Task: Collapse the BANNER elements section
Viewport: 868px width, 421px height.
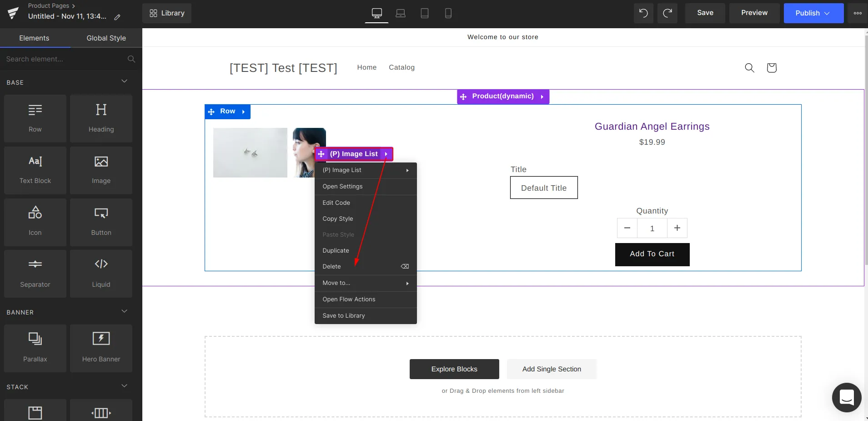Action: click(x=124, y=312)
